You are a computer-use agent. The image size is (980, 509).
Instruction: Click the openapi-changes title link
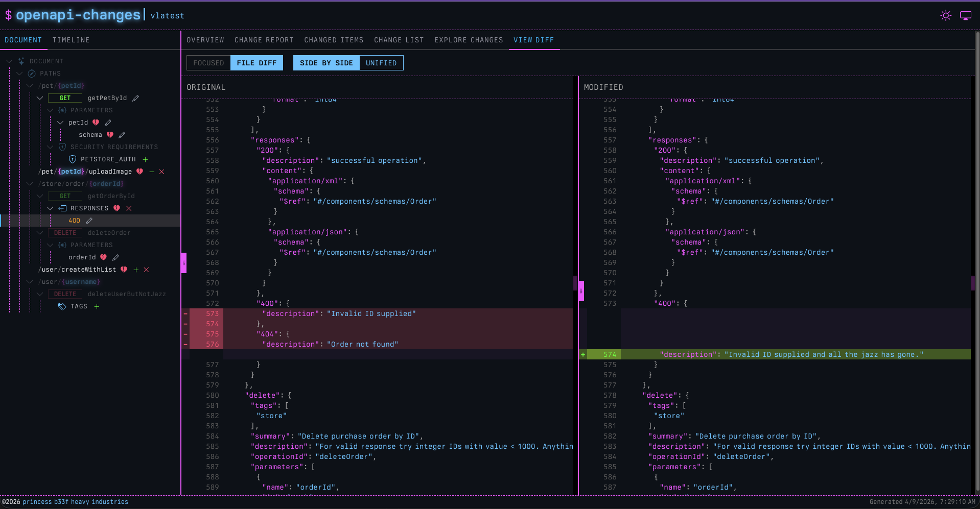pyautogui.click(x=78, y=15)
